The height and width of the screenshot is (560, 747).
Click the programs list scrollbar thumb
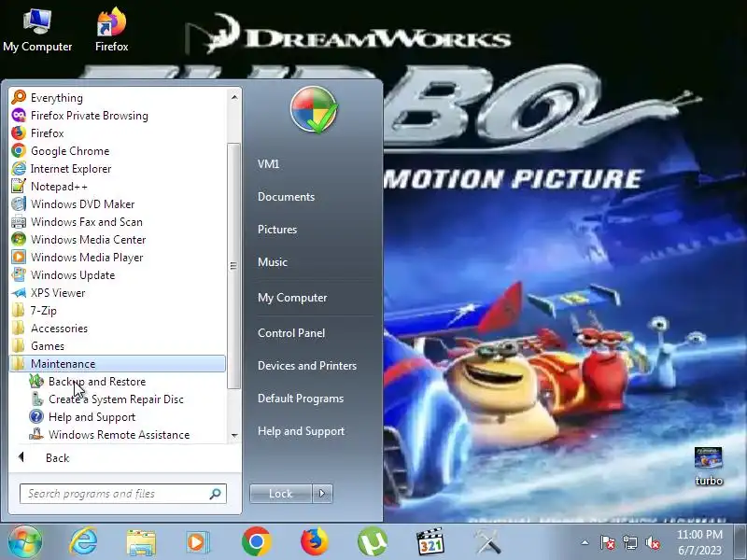(233, 266)
